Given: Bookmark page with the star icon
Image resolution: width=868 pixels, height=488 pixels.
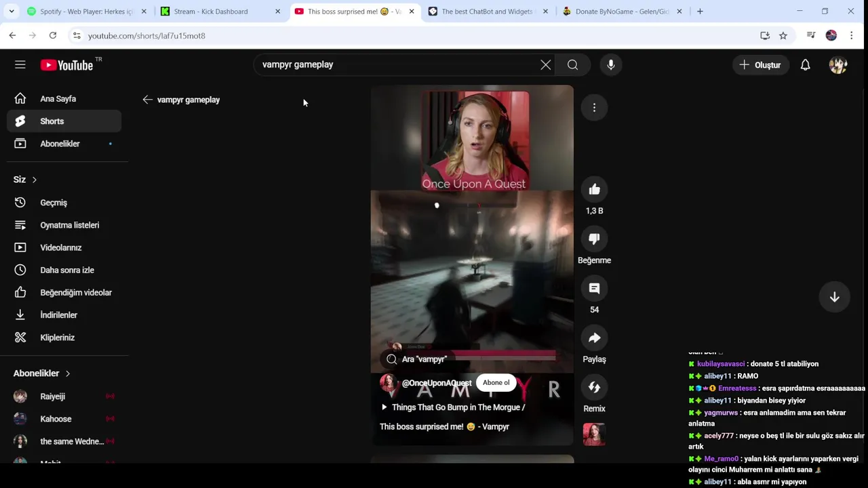Looking at the screenshot, I should [x=783, y=35].
